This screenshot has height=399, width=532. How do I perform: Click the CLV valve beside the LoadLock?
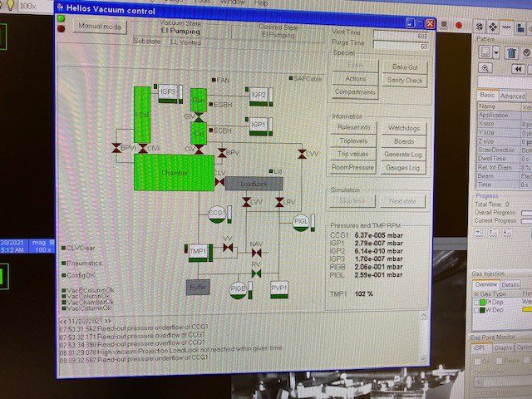[x=219, y=183]
